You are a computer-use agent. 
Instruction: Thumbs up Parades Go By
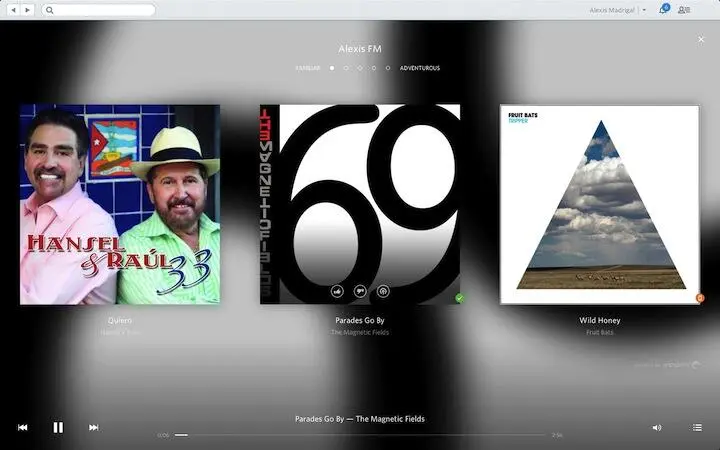tap(337, 291)
